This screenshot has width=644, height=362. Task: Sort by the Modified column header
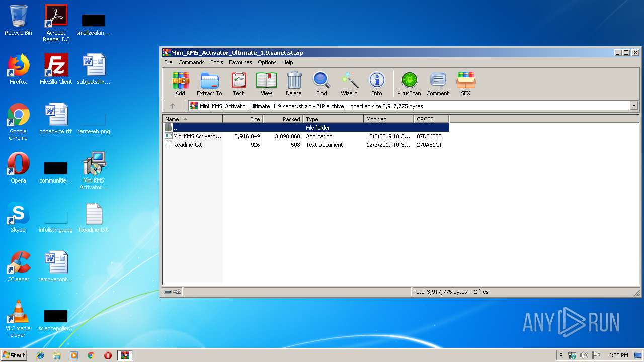click(388, 119)
